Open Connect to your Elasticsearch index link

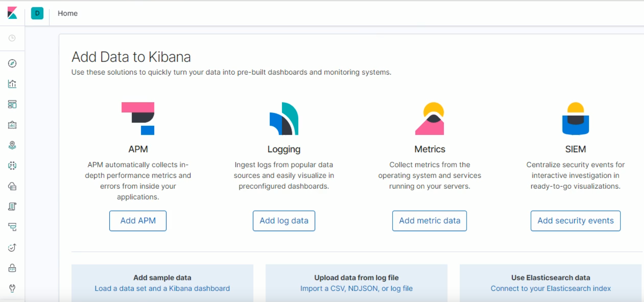(x=551, y=289)
